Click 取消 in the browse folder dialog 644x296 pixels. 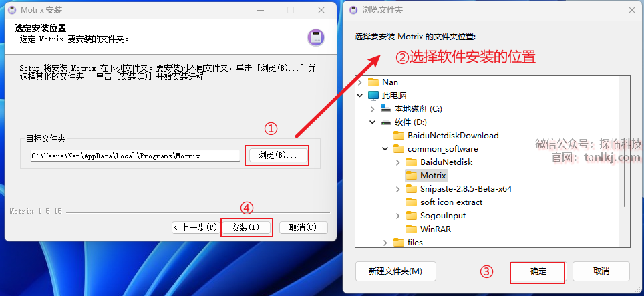[601, 271]
